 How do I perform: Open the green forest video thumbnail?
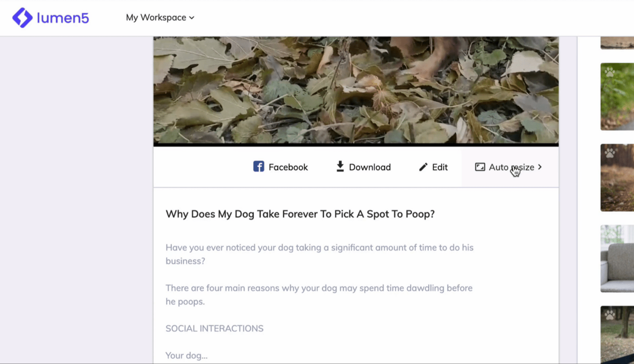tap(617, 96)
